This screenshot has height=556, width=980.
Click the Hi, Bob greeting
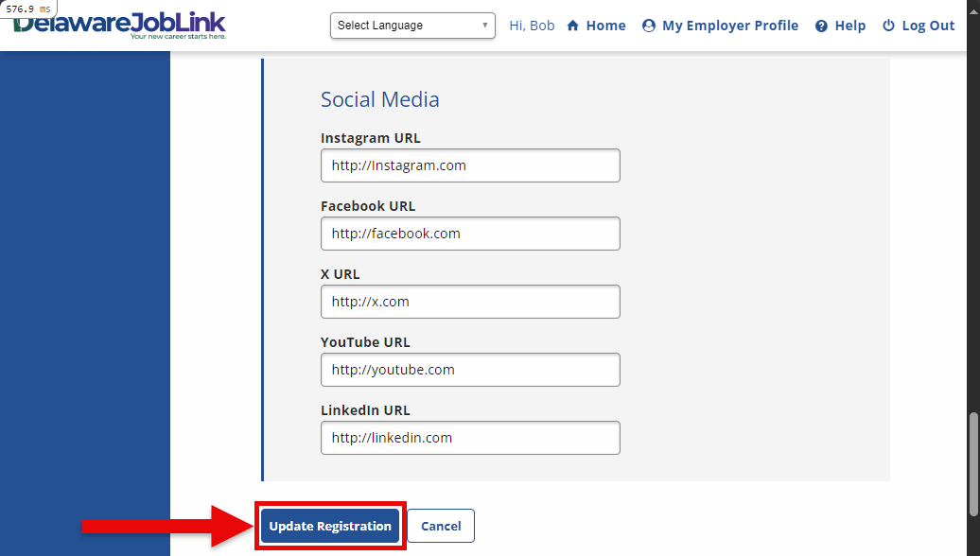(x=532, y=26)
